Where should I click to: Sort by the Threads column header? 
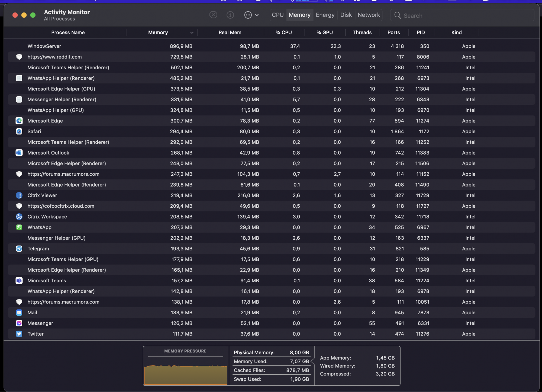[x=362, y=32]
